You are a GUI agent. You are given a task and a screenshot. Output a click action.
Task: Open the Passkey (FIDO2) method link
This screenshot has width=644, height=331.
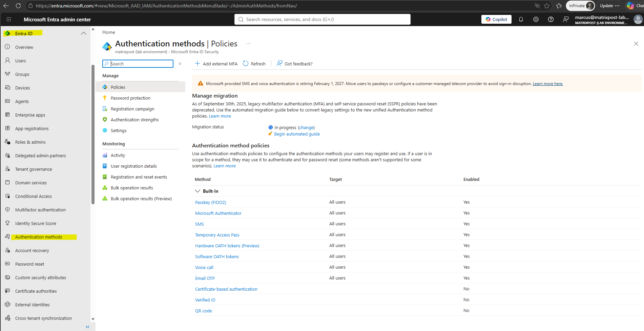(x=210, y=202)
